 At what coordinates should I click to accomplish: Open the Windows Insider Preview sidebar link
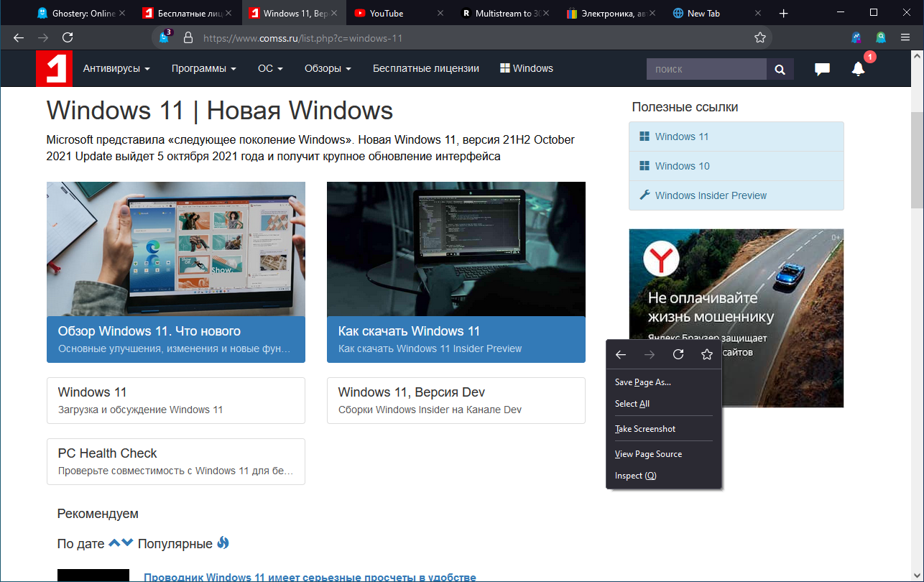[736, 195]
